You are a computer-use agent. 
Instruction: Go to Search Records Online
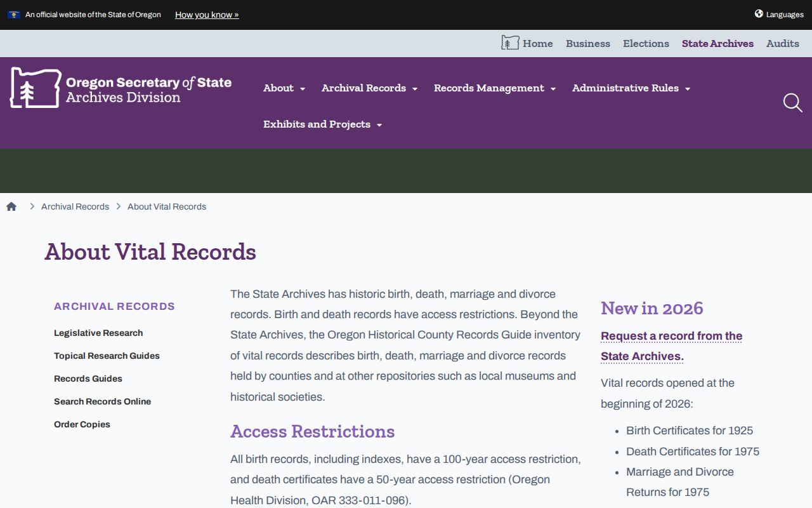point(102,401)
